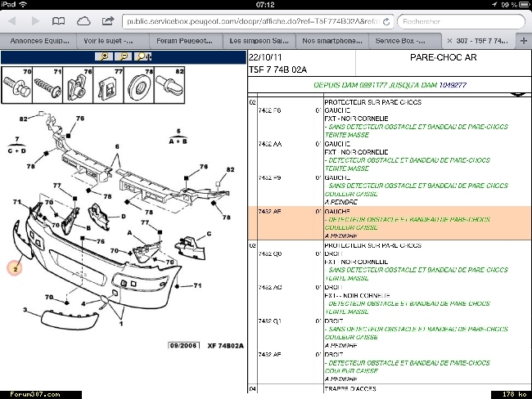
Task: Click callout 5 above A + B
Action: (x=178, y=132)
